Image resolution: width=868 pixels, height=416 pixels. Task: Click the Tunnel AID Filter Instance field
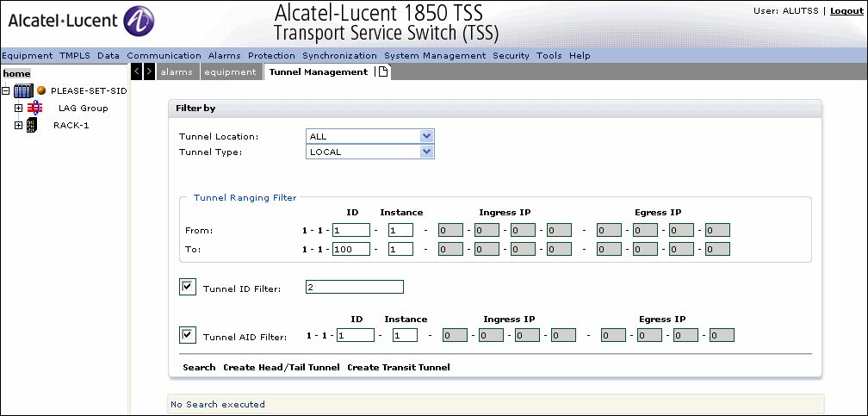click(x=406, y=335)
